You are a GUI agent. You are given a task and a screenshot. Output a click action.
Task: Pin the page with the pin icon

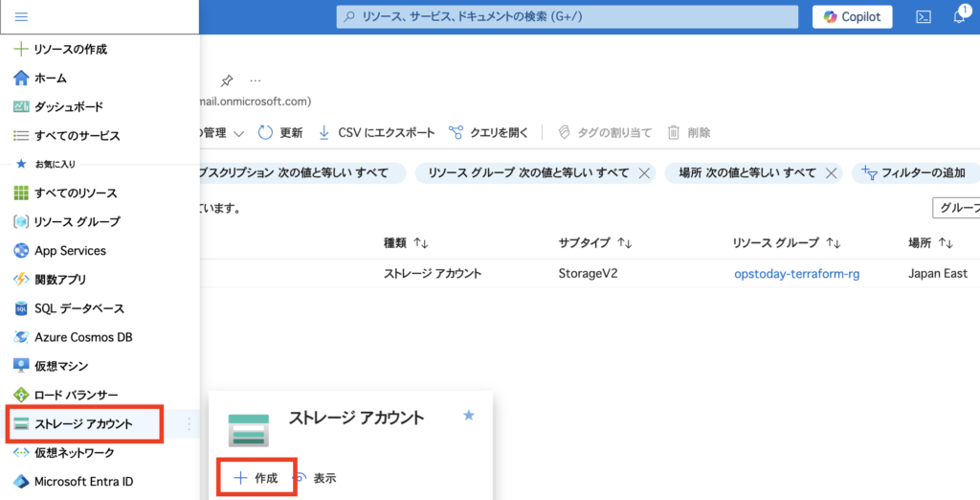coord(227,80)
